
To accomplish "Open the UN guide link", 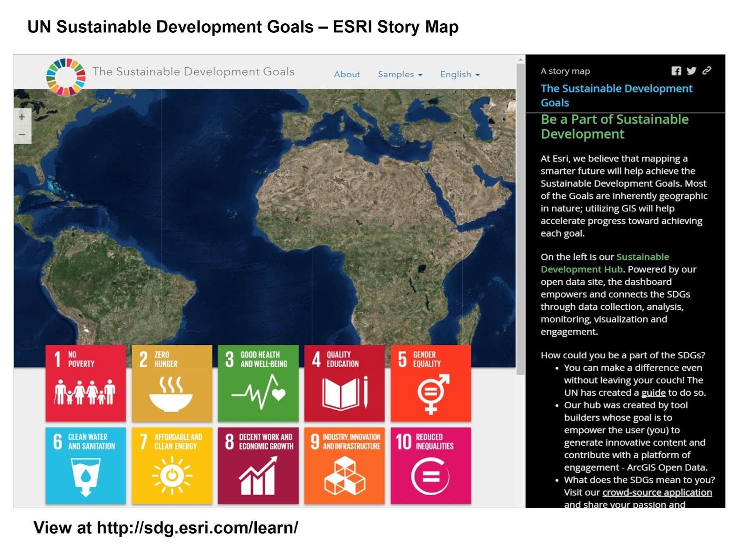I will click(x=655, y=392).
